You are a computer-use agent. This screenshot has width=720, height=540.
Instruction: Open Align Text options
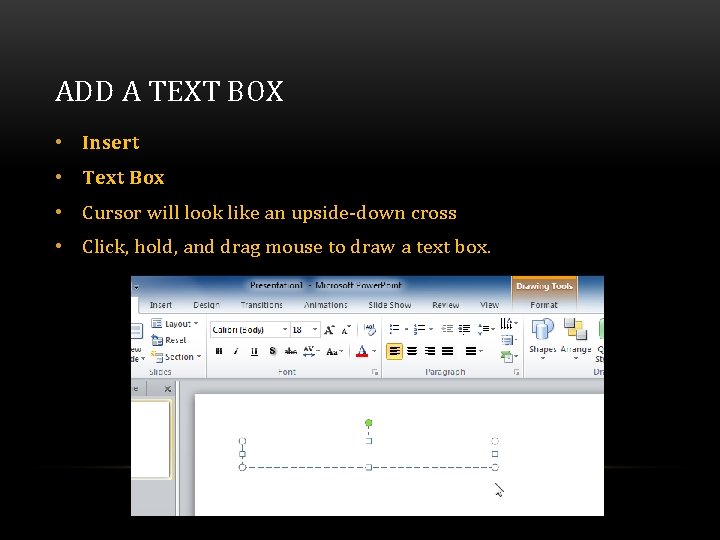tap(509, 340)
